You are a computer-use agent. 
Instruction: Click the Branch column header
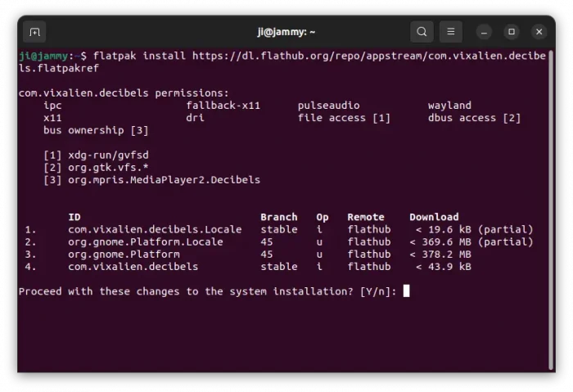[x=279, y=217]
